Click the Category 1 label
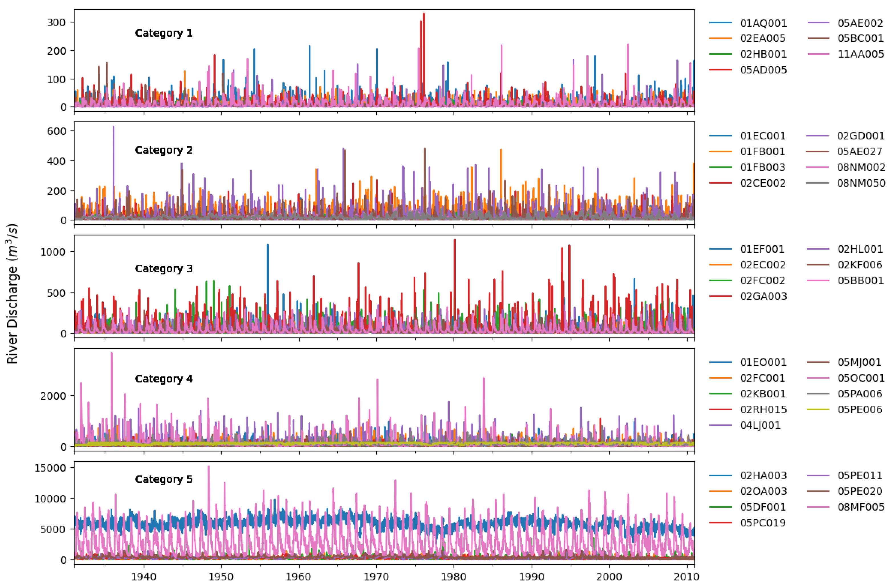Image resolution: width=889 pixels, height=588 pixels. (164, 33)
